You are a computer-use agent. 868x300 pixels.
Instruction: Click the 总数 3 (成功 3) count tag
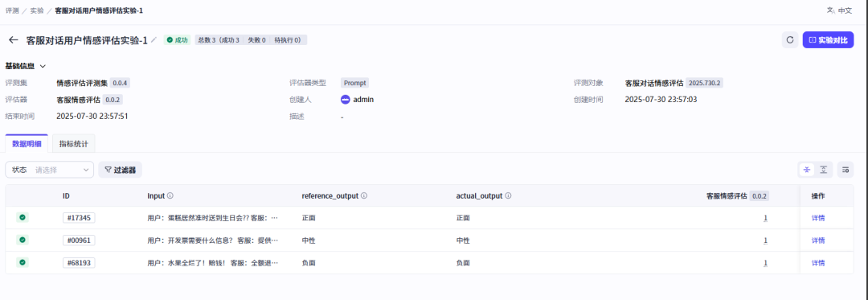click(x=219, y=40)
